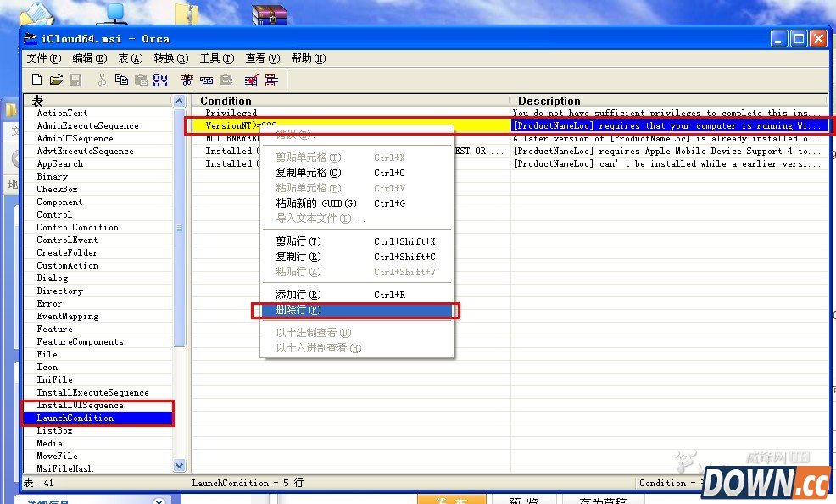
Task: Open the dropdown beside 详细信息 at bottom left
Action: click(x=159, y=500)
